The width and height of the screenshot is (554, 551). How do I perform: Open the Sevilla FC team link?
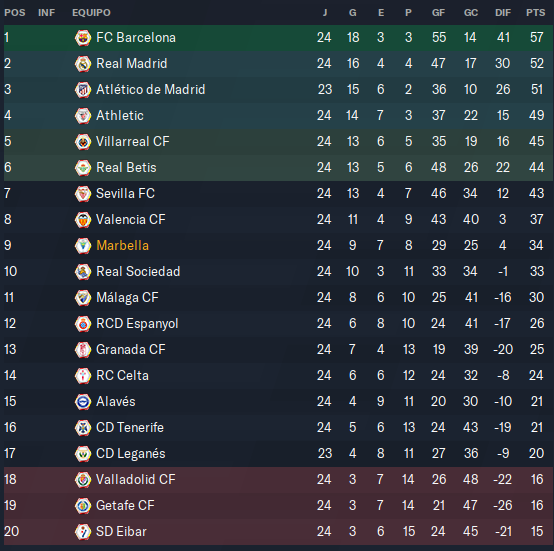pyautogui.click(x=125, y=194)
